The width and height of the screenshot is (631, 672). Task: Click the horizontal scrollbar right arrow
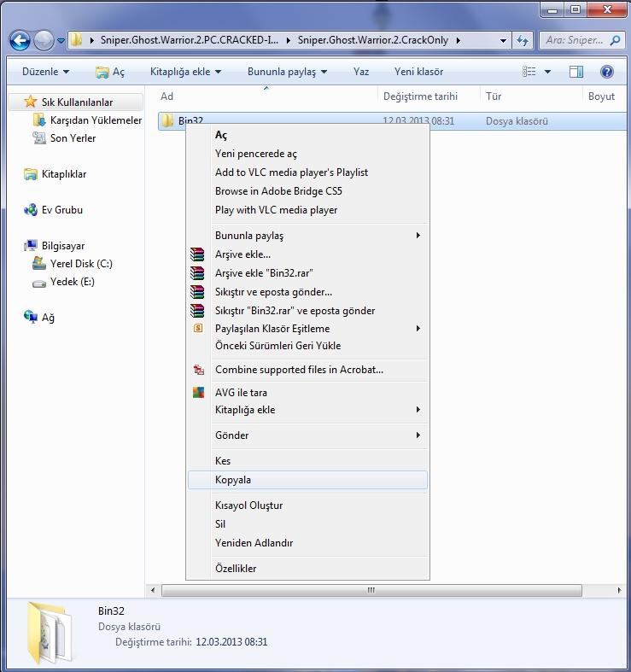(x=619, y=590)
